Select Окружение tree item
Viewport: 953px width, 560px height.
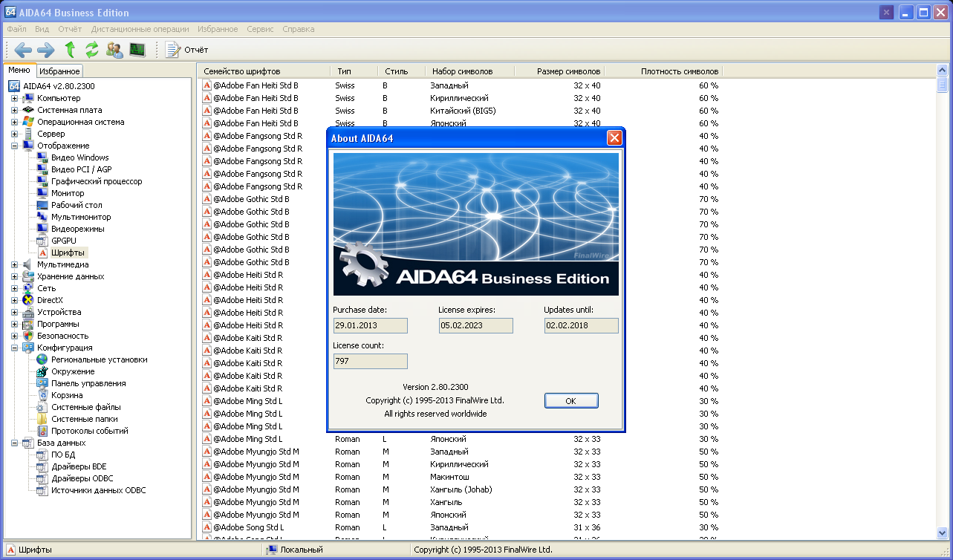click(73, 371)
